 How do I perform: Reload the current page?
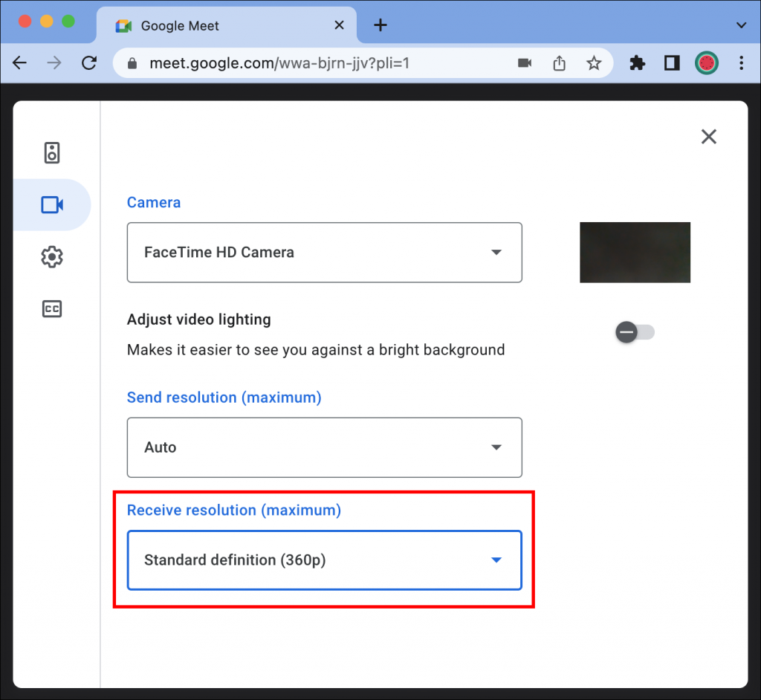(89, 63)
